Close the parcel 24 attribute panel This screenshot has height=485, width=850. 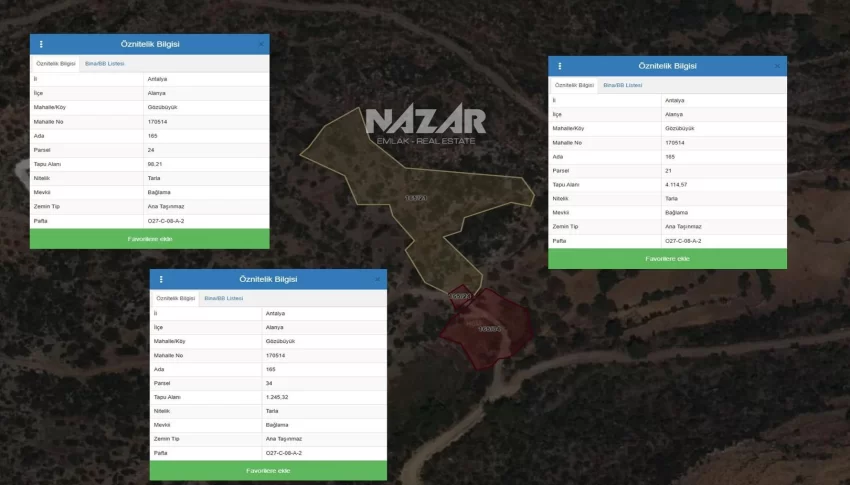[261, 44]
